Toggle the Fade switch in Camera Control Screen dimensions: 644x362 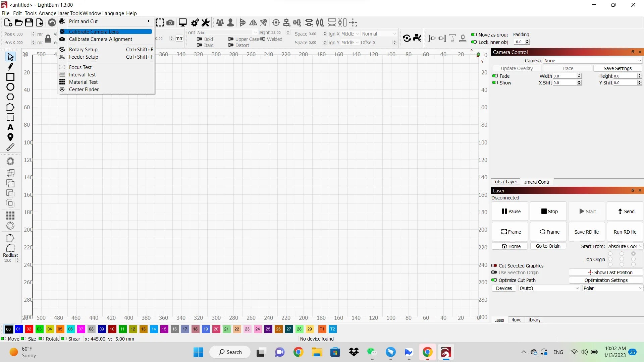point(495,76)
